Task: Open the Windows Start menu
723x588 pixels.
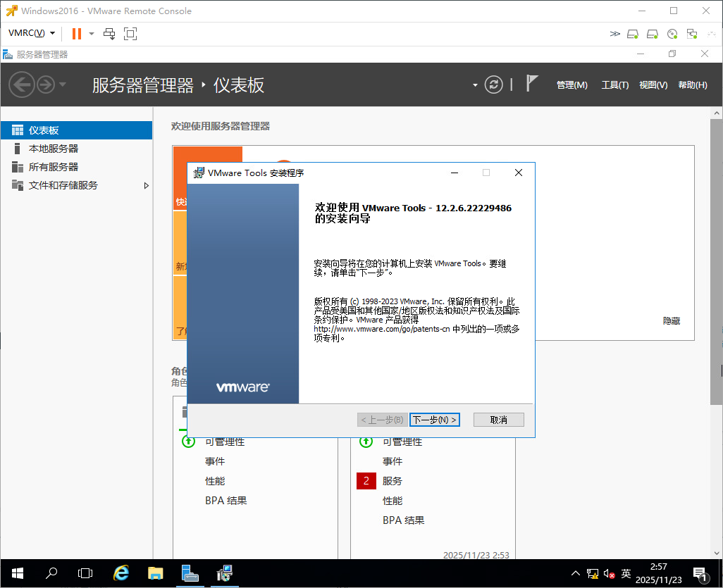Action: [18, 573]
